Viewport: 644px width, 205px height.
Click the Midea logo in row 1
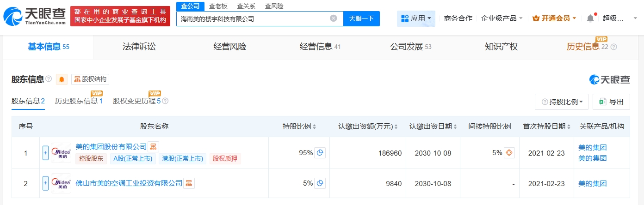point(61,153)
